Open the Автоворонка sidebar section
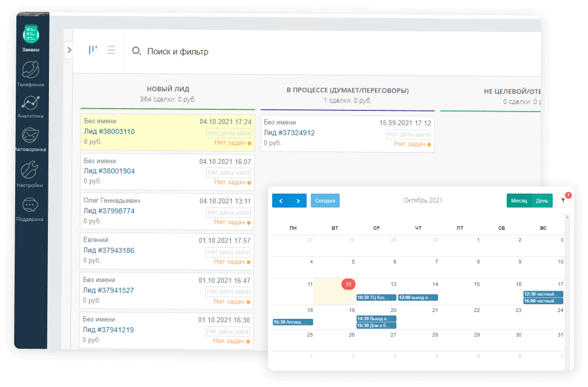This screenshot has width=588, height=387. 30,139
